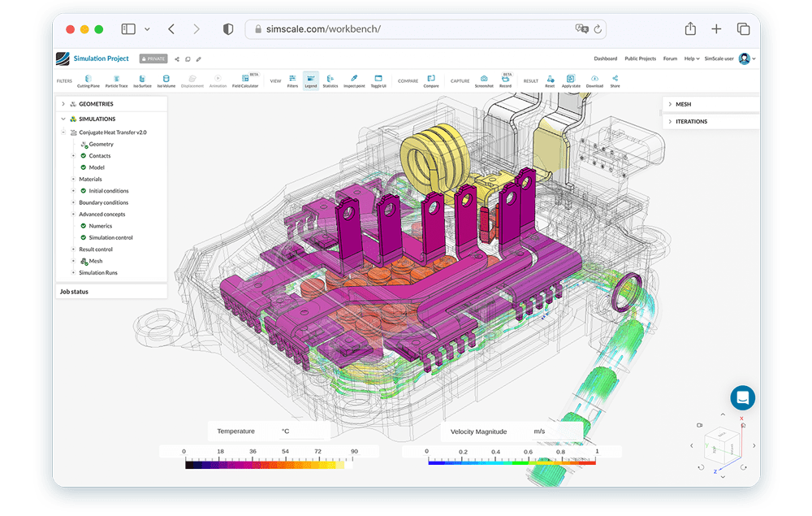
Task: Go to the Dashboard page
Action: click(605, 59)
